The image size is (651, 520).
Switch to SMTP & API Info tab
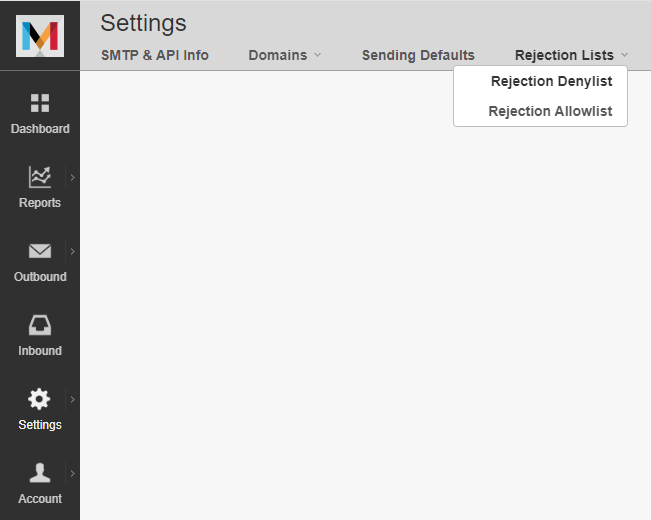155,55
